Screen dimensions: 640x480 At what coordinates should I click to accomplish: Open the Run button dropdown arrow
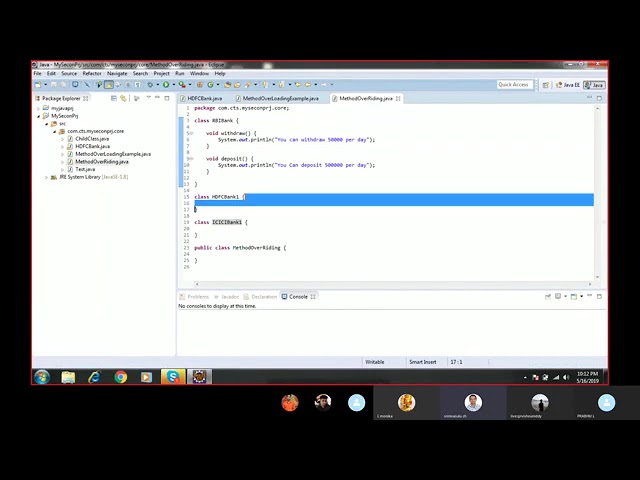[x=174, y=84]
